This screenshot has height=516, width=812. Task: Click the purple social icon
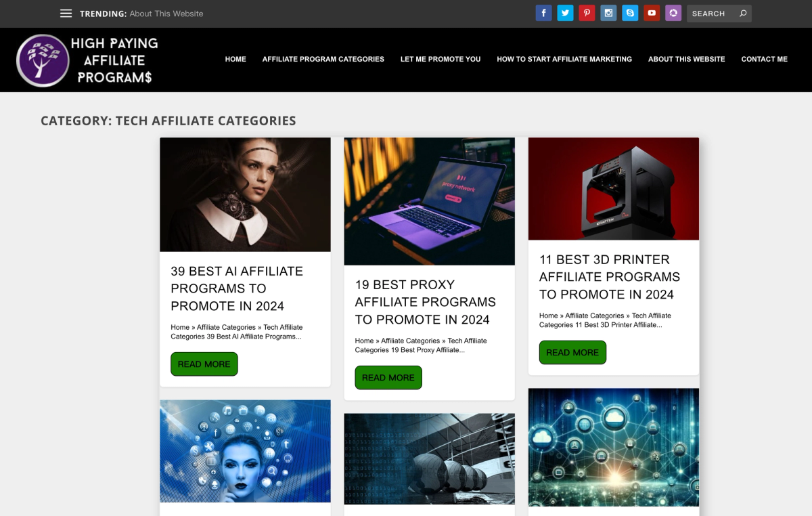(x=673, y=13)
